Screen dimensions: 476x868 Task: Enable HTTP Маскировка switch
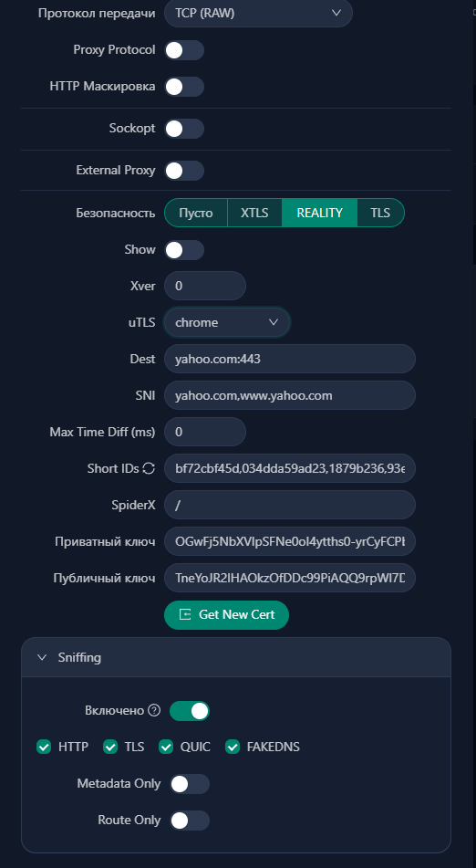[x=184, y=87]
